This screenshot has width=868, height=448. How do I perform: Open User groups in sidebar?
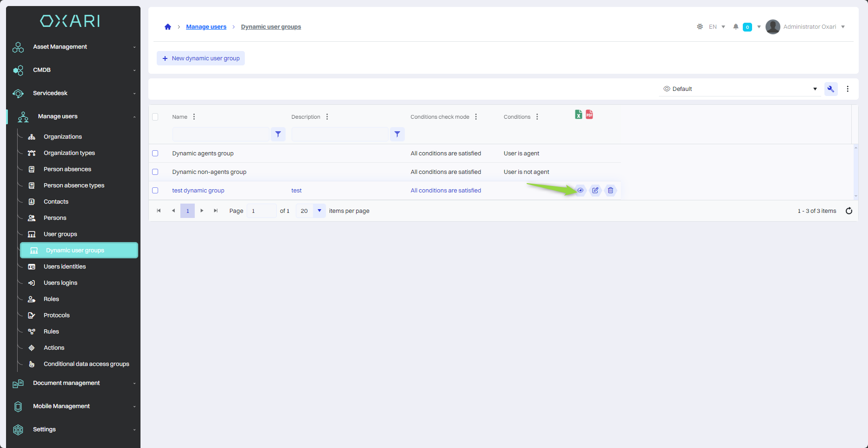pos(60,234)
